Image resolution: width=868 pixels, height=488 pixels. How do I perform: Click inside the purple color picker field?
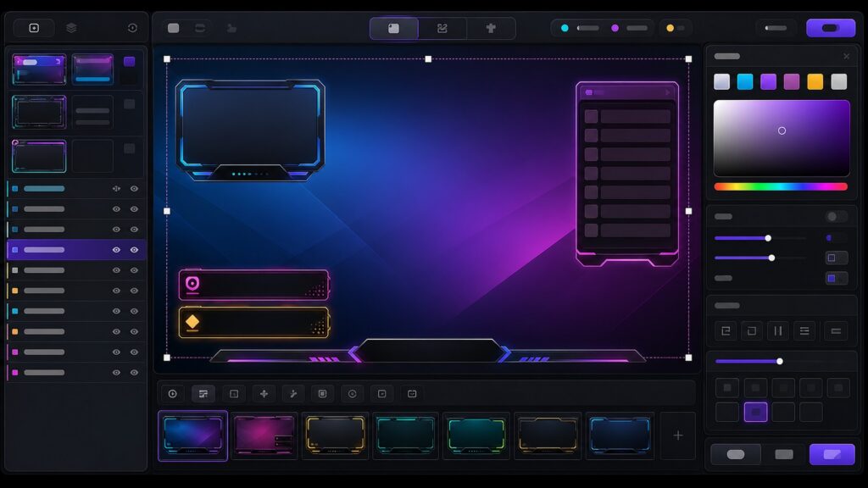tap(782, 138)
